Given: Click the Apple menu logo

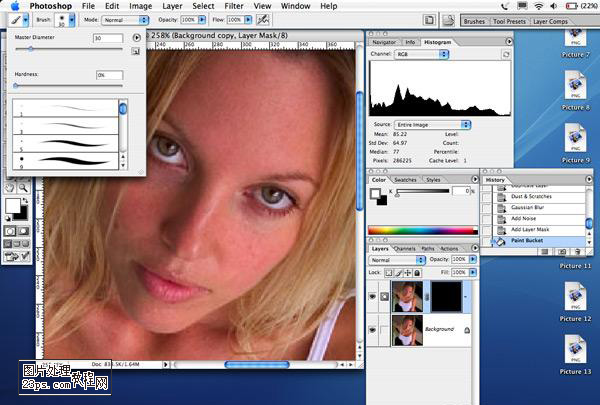Looking at the screenshot, I should click(x=15, y=6).
